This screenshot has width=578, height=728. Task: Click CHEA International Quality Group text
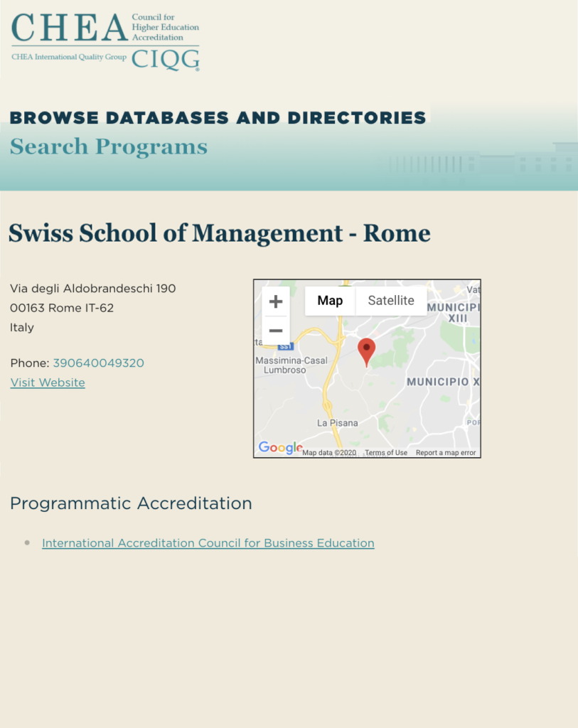point(69,57)
